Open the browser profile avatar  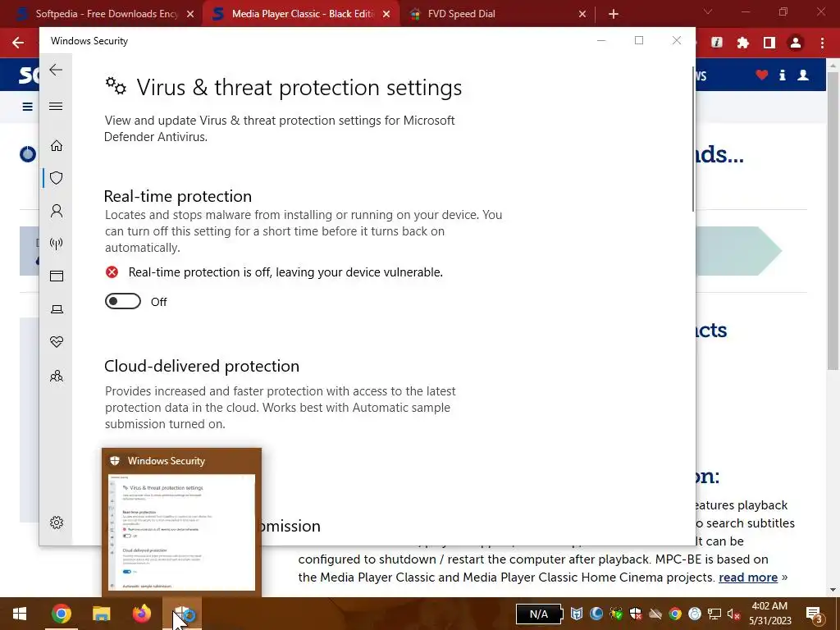coord(796,43)
